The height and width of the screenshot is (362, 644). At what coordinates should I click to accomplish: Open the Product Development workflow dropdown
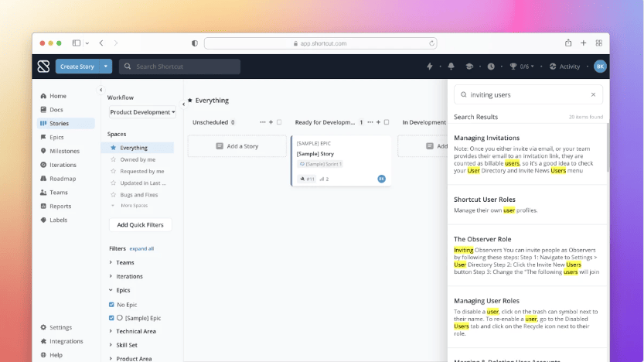pyautogui.click(x=142, y=112)
